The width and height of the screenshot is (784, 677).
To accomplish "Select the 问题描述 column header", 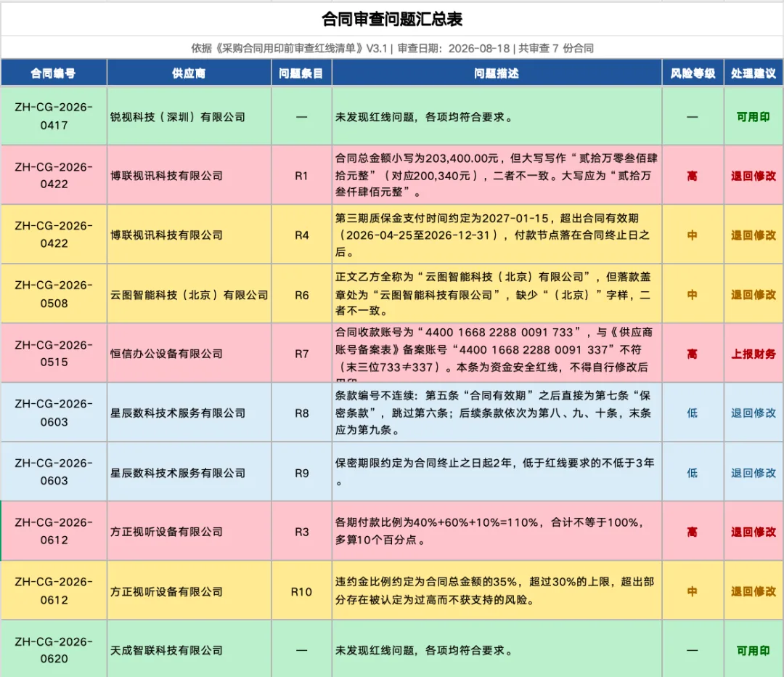I will pos(497,73).
